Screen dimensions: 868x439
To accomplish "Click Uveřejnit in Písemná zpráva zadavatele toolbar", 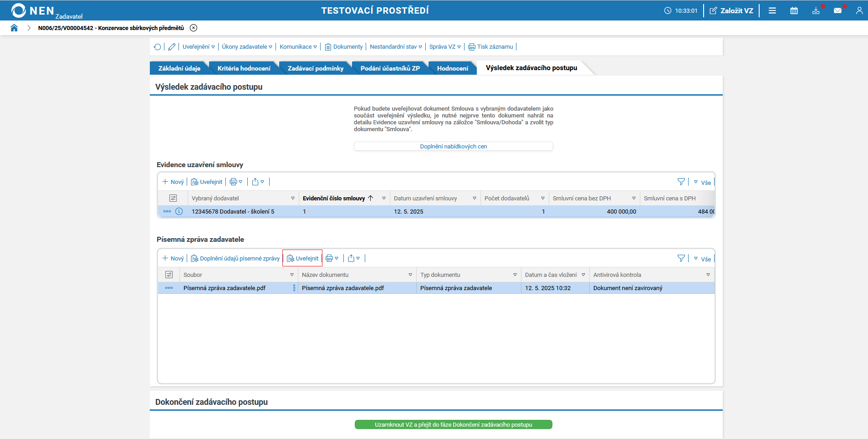I will [302, 258].
